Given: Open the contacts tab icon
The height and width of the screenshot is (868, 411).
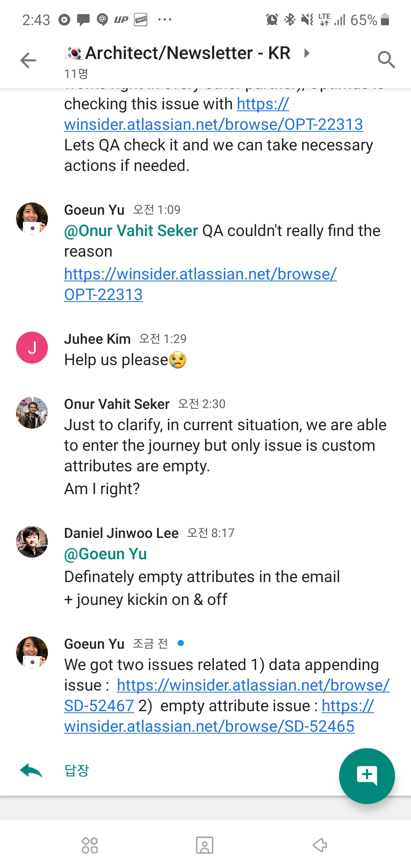Looking at the screenshot, I should point(205,845).
